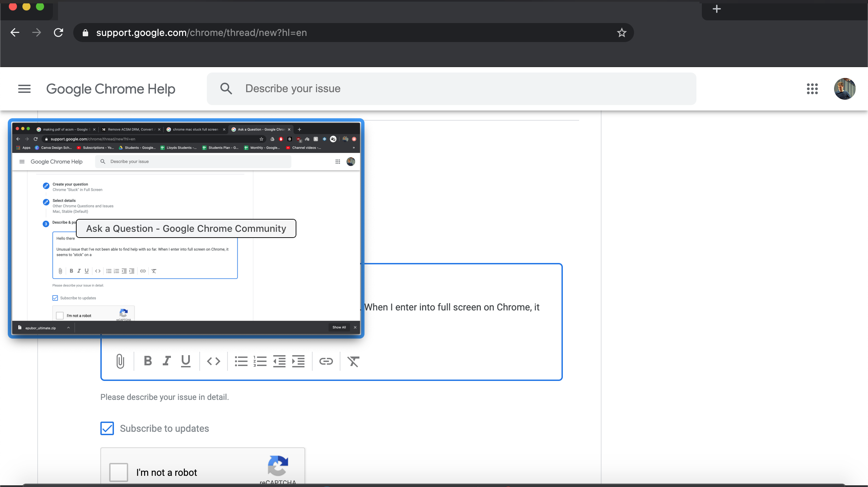This screenshot has width=868, height=487.
Task: Insert a numbered list
Action: 260,361
